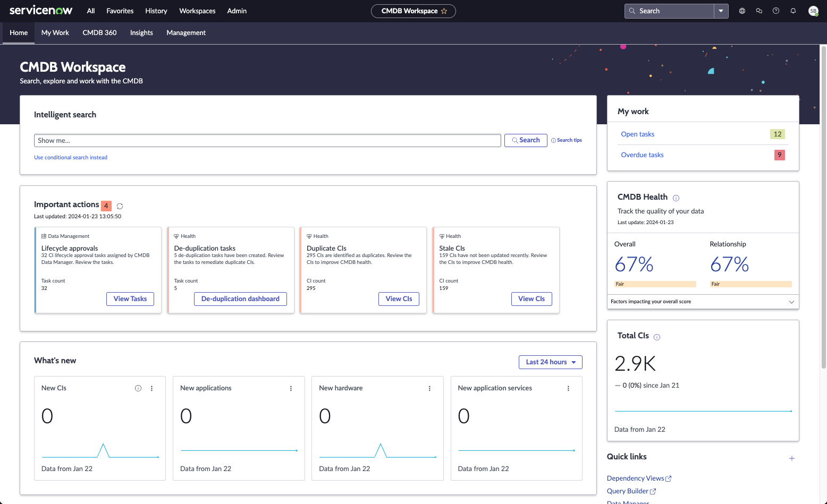Open the Last 24 hours dropdown
Image resolution: width=827 pixels, height=504 pixels.
coord(550,362)
